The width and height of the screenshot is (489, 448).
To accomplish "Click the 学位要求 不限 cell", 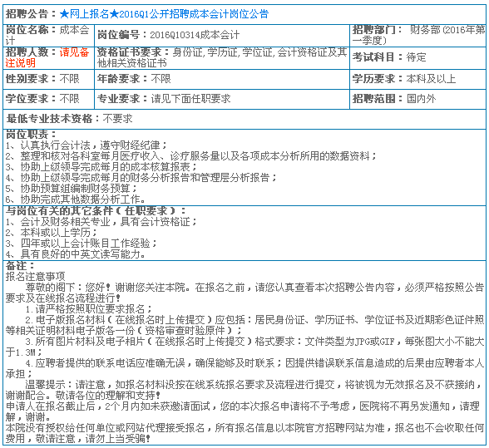I will 48,99.
